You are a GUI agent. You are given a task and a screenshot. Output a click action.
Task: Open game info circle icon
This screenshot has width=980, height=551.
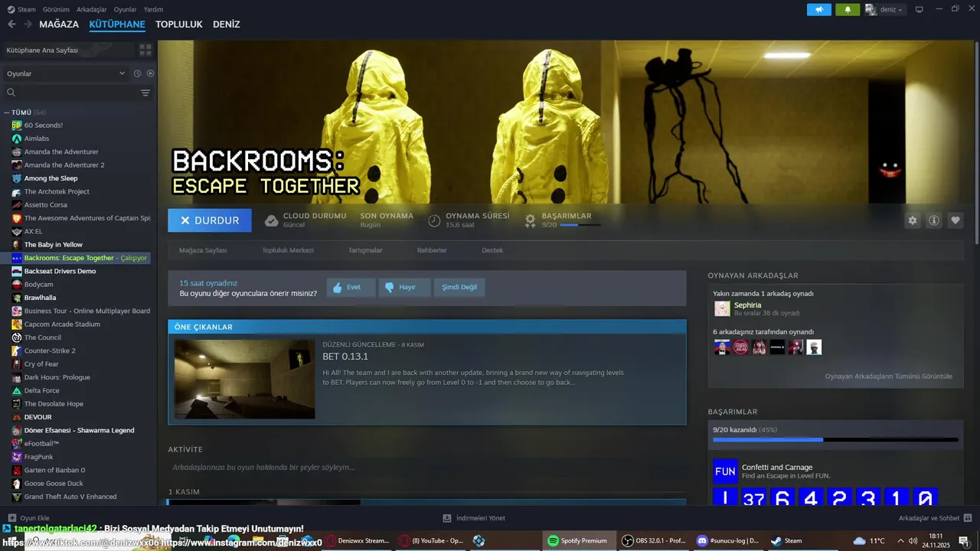934,220
